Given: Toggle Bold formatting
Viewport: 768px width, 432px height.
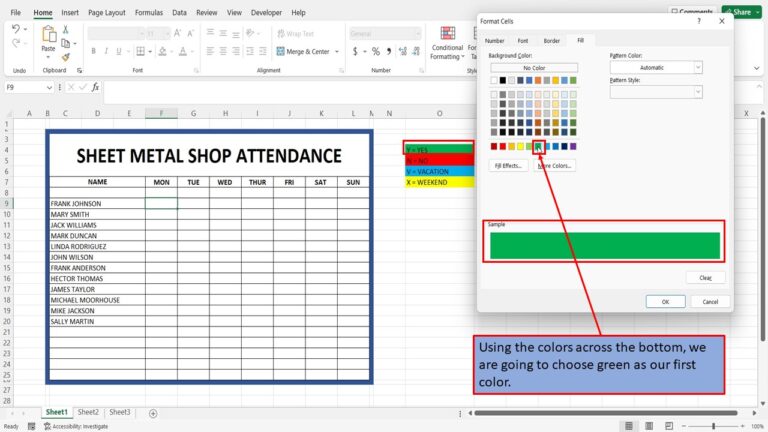Looking at the screenshot, I should [93, 51].
